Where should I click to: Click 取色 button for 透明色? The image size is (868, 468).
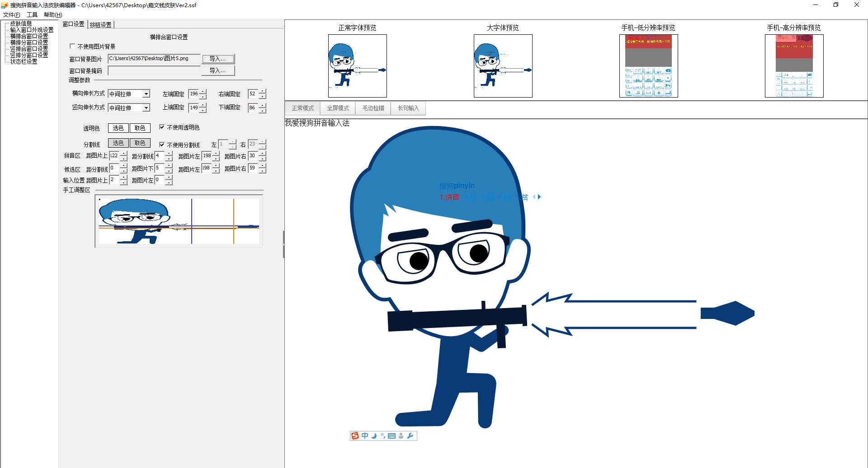coord(140,128)
